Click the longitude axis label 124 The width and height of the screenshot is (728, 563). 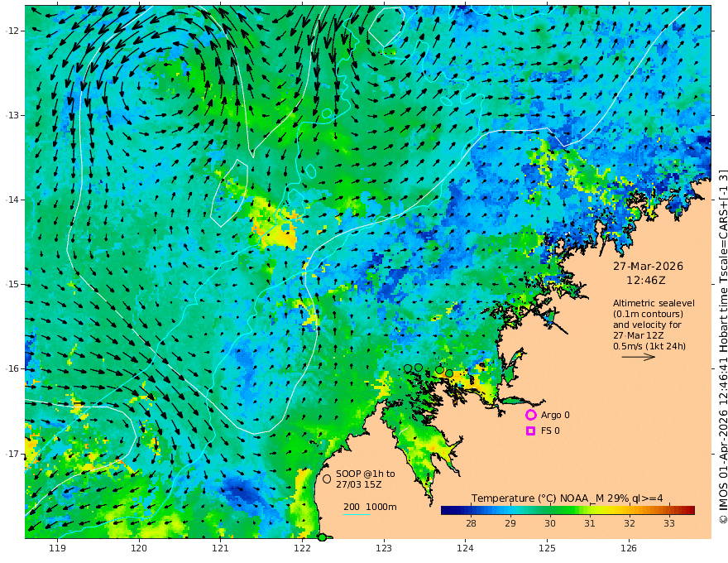pyautogui.click(x=465, y=548)
